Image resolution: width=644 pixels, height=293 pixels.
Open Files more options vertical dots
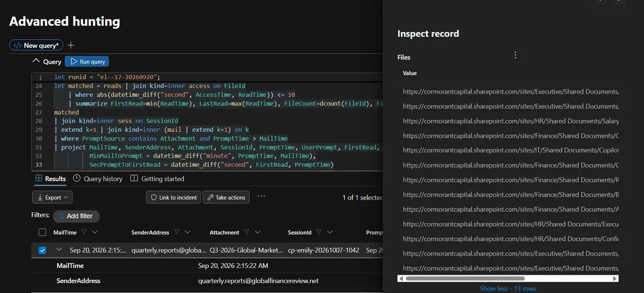515,55
